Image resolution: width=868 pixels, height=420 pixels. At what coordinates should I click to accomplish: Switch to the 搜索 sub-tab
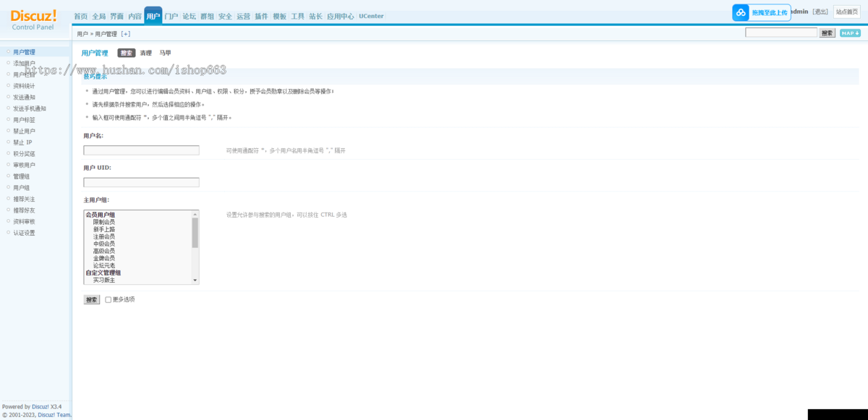(x=127, y=53)
